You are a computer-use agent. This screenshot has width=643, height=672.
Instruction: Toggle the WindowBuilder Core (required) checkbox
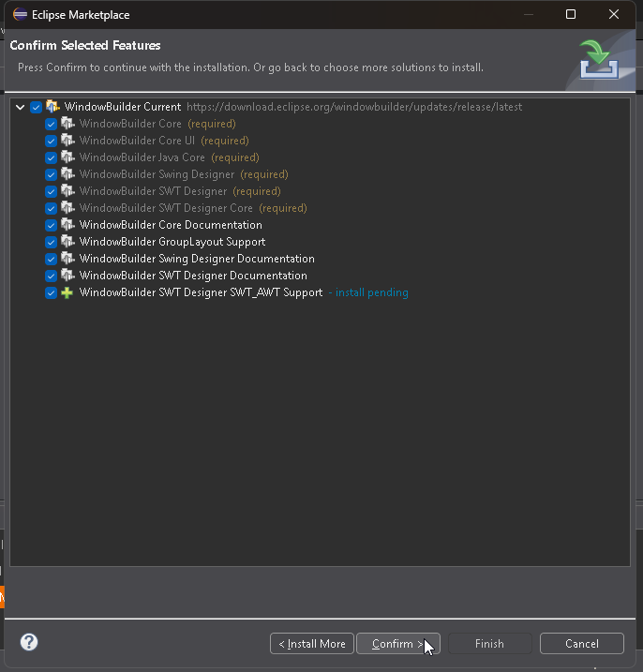[x=51, y=124]
